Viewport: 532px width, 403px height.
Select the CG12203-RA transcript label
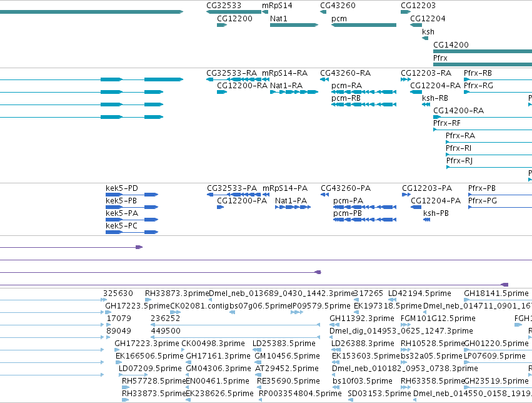(x=426, y=73)
